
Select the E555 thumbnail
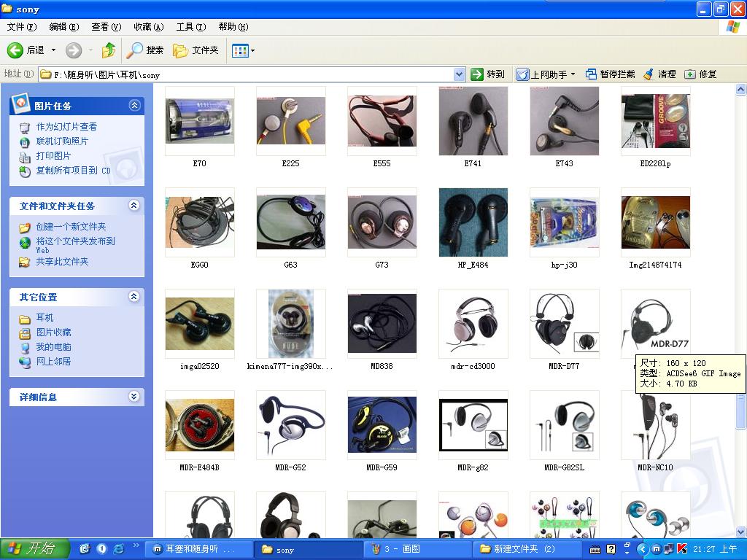tap(382, 121)
